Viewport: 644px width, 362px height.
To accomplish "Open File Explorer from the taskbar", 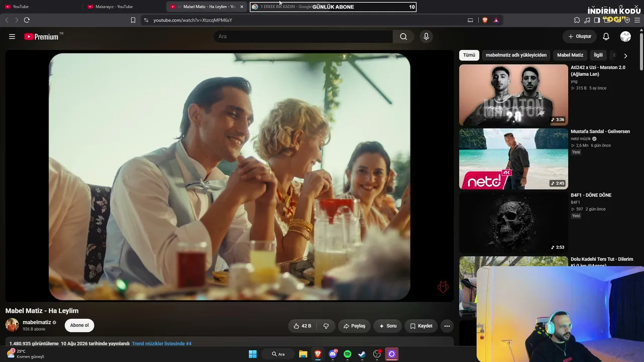I will pos(303,354).
